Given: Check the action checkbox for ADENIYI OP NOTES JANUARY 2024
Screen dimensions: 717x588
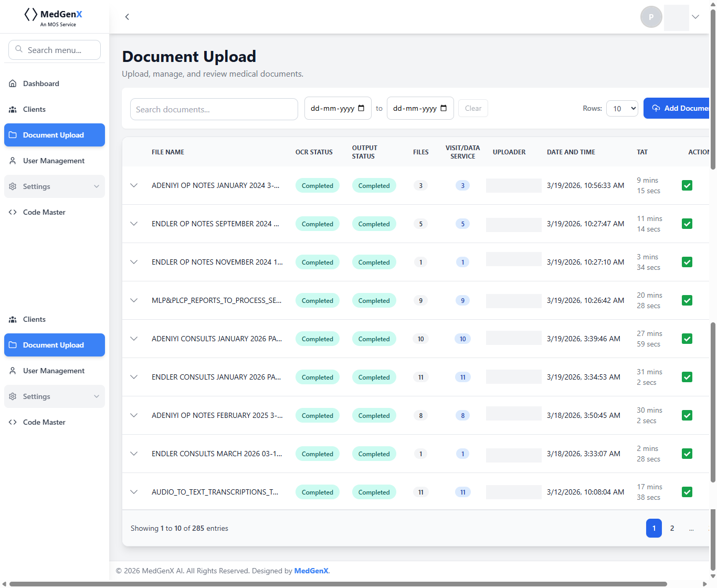Looking at the screenshot, I should (687, 185).
